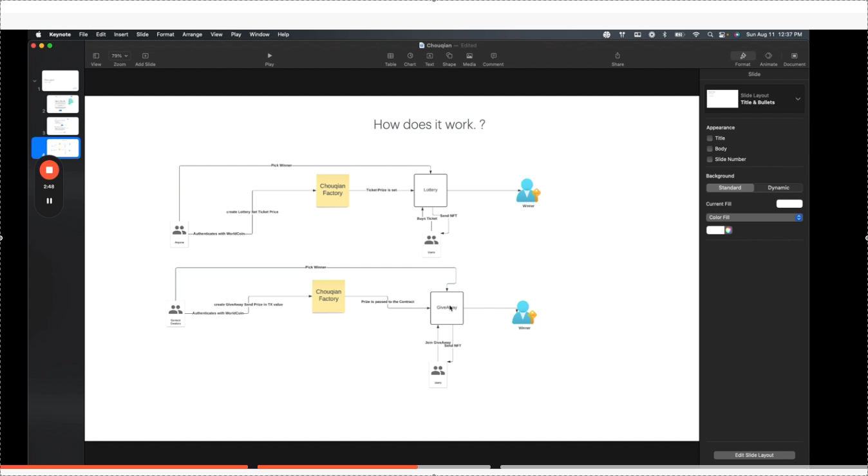Add a Comment from toolbar
This screenshot has height=476, width=868.
pyautogui.click(x=493, y=59)
